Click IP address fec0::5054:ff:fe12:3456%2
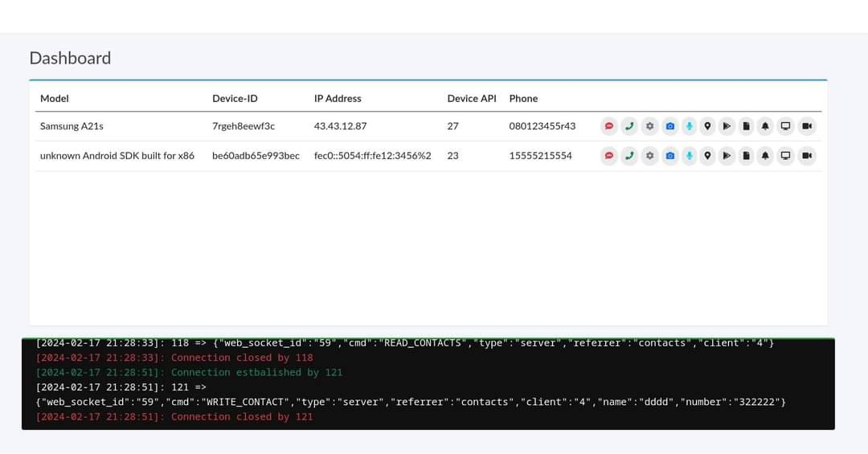The width and height of the screenshot is (868, 454). pos(373,156)
